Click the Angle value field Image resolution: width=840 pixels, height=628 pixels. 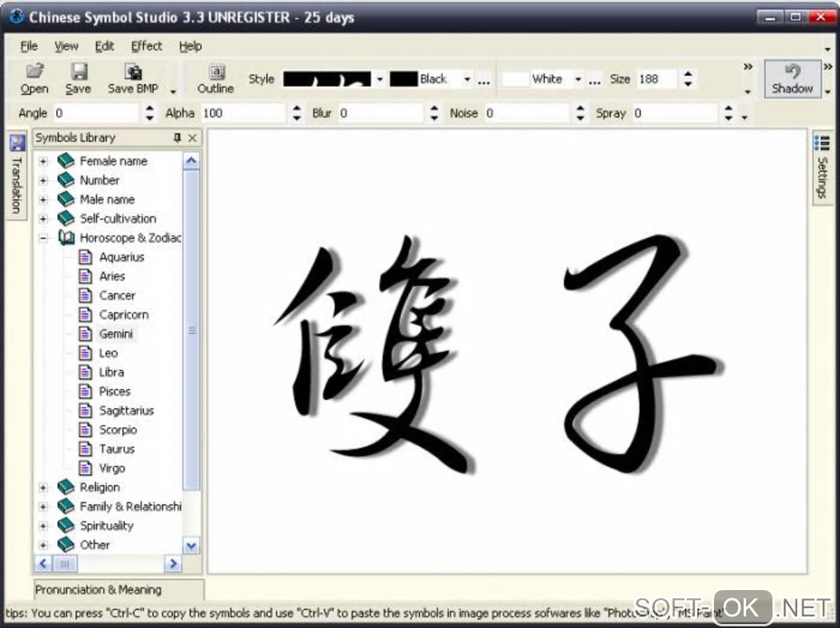96,113
